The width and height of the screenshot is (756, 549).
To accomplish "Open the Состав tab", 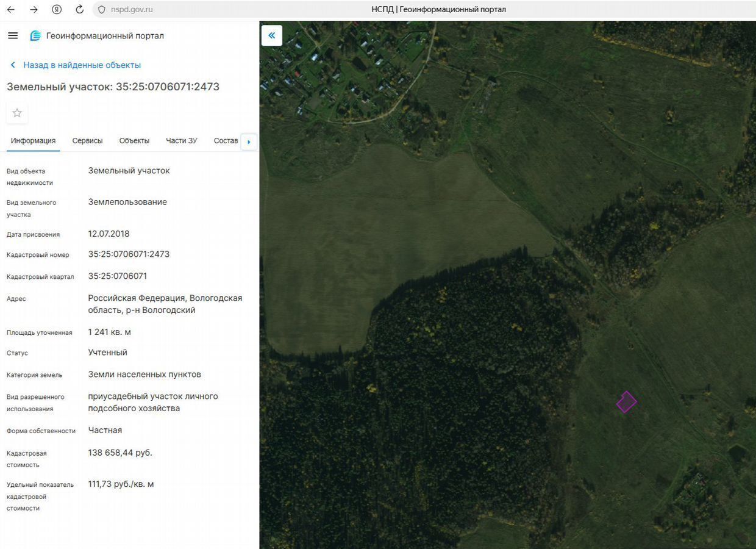I will pos(226,140).
